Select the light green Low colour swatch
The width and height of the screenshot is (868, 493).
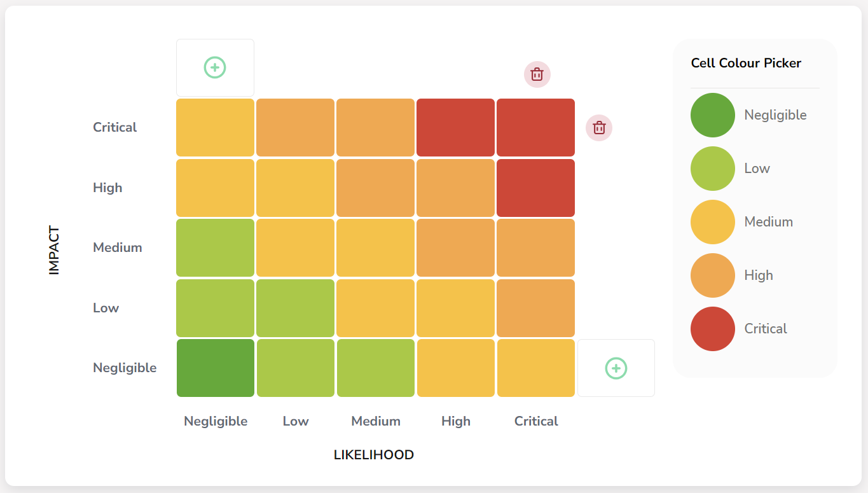712,168
